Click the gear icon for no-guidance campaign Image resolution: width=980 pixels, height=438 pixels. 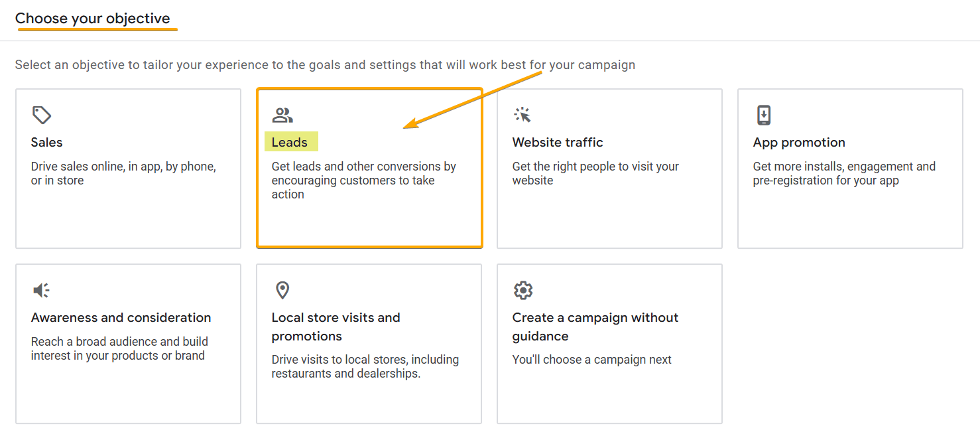point(523,290)
